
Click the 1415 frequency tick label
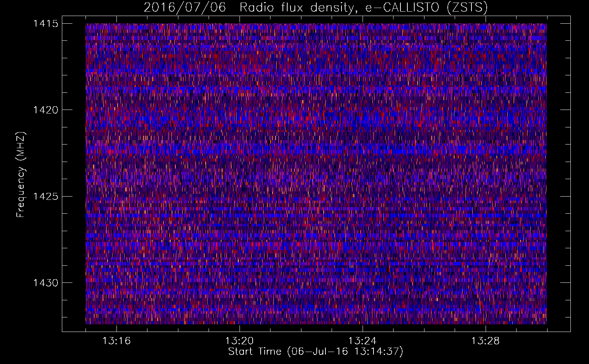pyautogui.click(x=46, y=24)
